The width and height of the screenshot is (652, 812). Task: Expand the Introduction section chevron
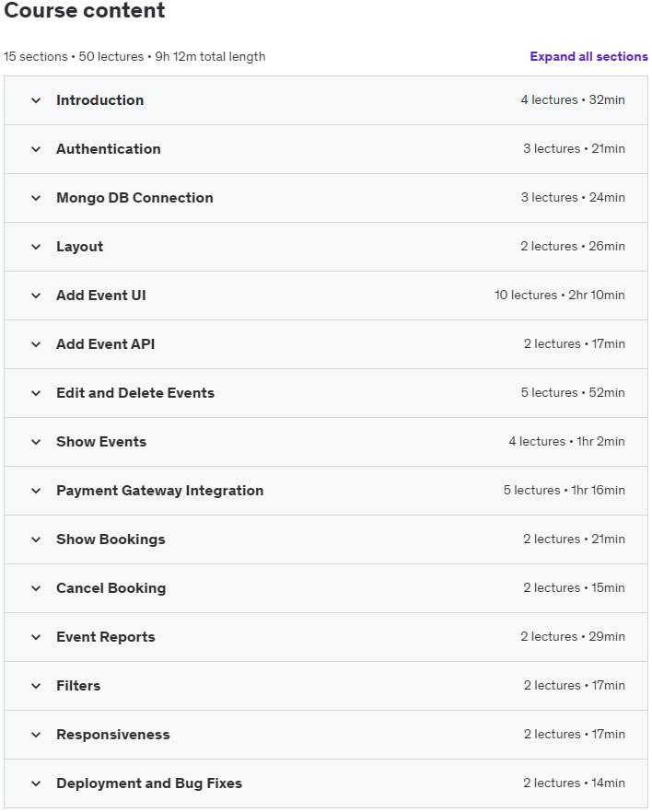36,100
